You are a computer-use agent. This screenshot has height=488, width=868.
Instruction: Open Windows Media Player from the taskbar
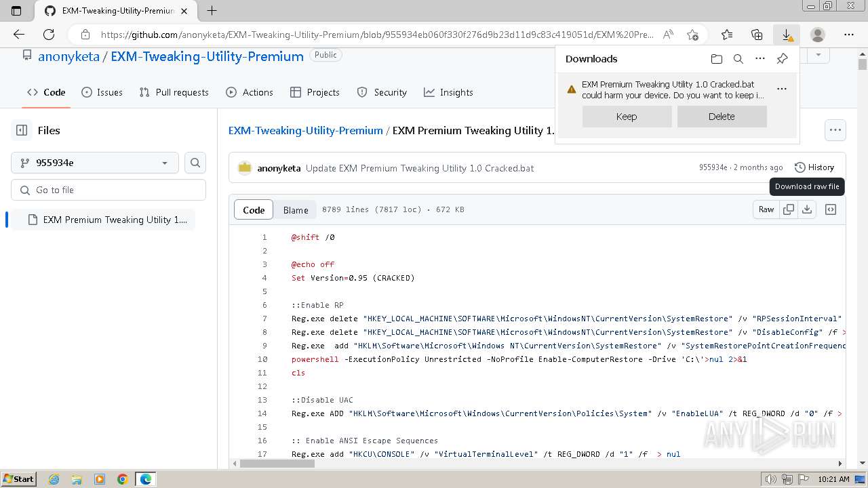[x=100, y=479]
